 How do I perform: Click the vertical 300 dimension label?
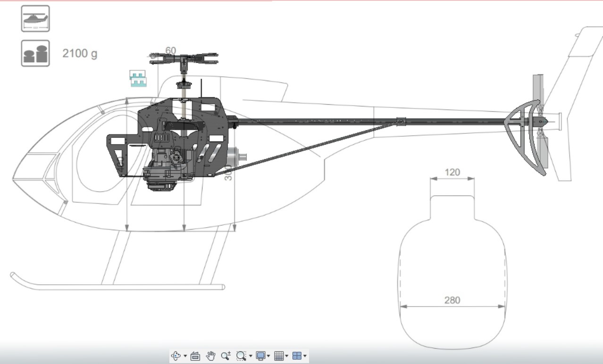(228, 174)
